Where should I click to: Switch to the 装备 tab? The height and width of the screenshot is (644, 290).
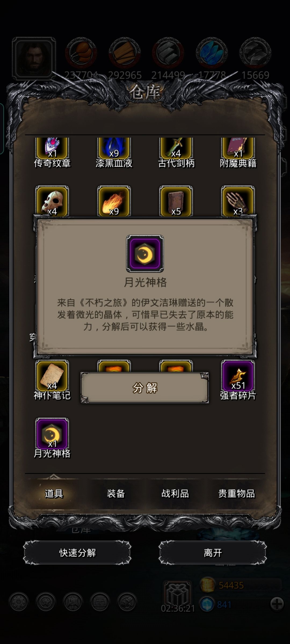pyautogui.click(x=116, y=493)
